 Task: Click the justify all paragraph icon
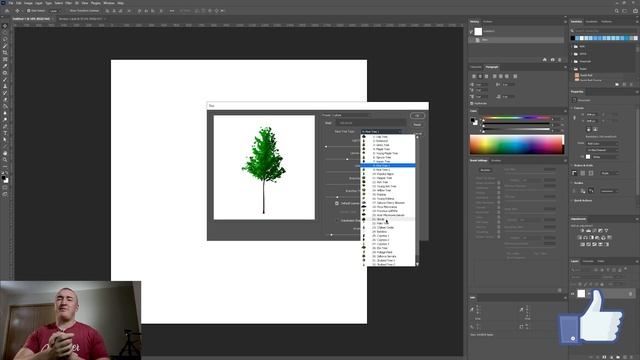515,76
